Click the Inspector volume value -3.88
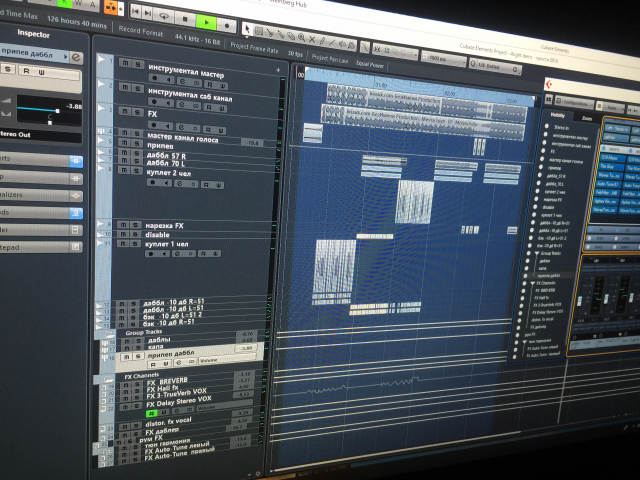This screenshot has height=480, width=640. click(x=74, y=106)
